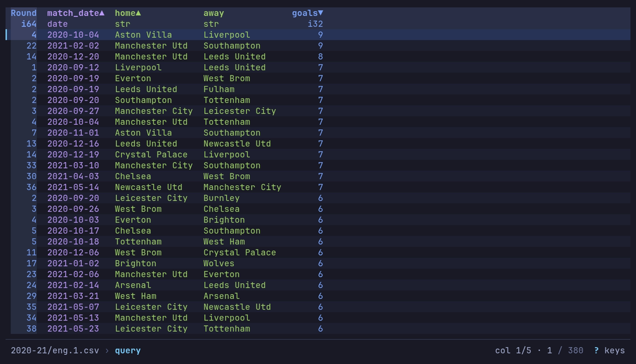The image size is (636, 364).
Task: Click the str type label under away
Action: point(211,24)
